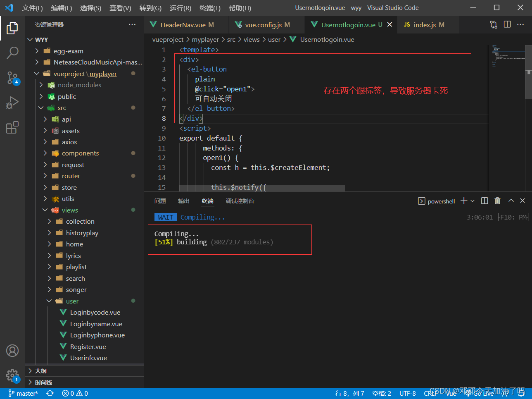Screen dimensions: 532x399
Task: Close the Usernotlogoin.vue tab
Action: tap(389, 25)
